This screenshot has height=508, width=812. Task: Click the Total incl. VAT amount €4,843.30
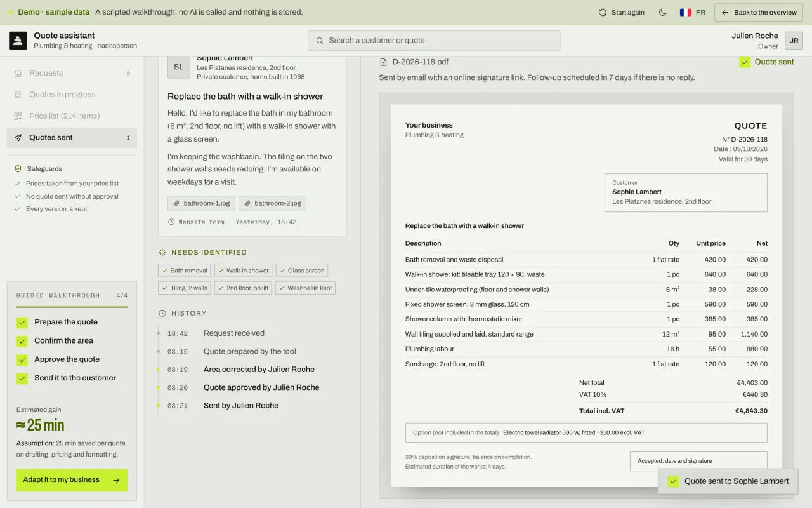[x=751, y=411]
